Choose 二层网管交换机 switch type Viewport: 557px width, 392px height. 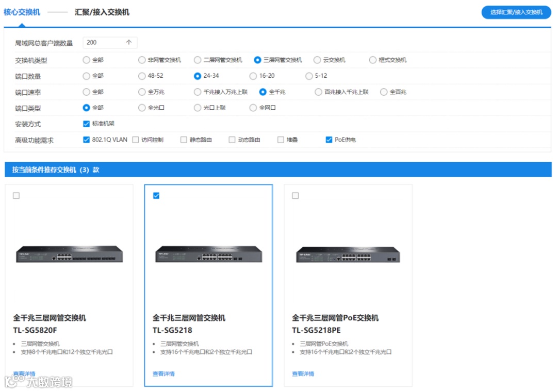(x=198, y=60)
